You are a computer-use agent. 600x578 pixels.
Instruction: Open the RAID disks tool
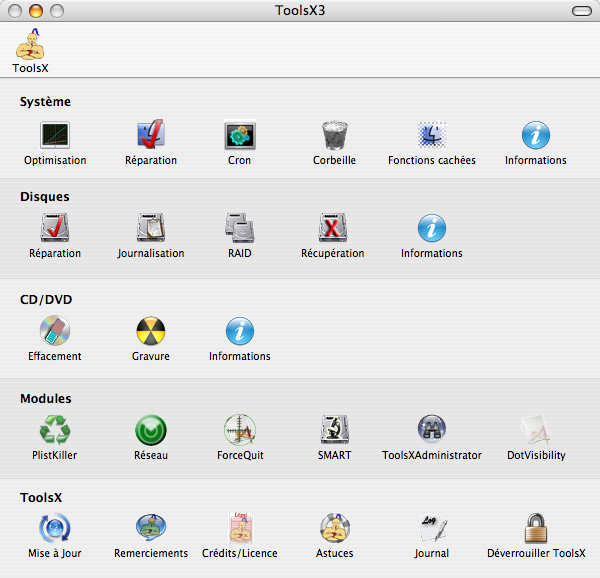pos(240,228)
